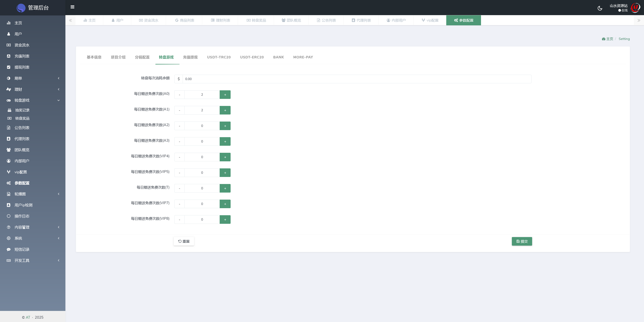Click the 提交 submit button
The height and width of the screenshot is (322, 644).
point(522,241)
